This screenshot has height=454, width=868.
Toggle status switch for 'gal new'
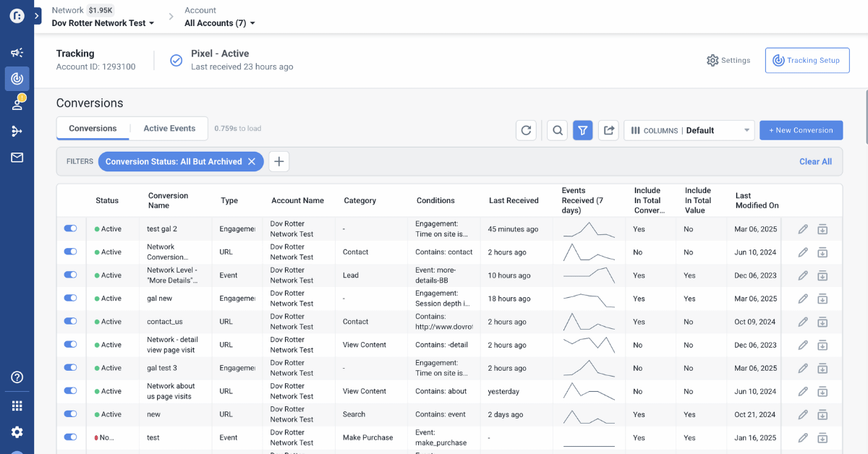pos(70,298)
